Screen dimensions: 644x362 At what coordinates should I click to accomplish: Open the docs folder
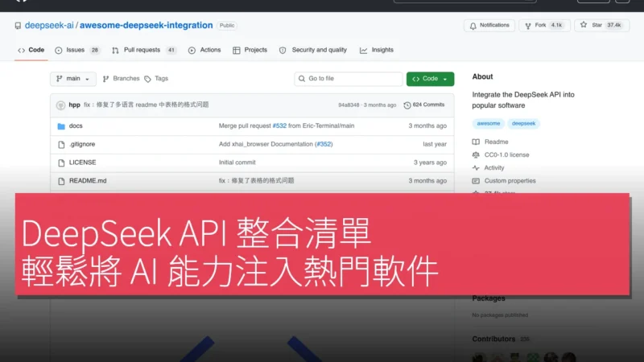(x=76, y=126)
